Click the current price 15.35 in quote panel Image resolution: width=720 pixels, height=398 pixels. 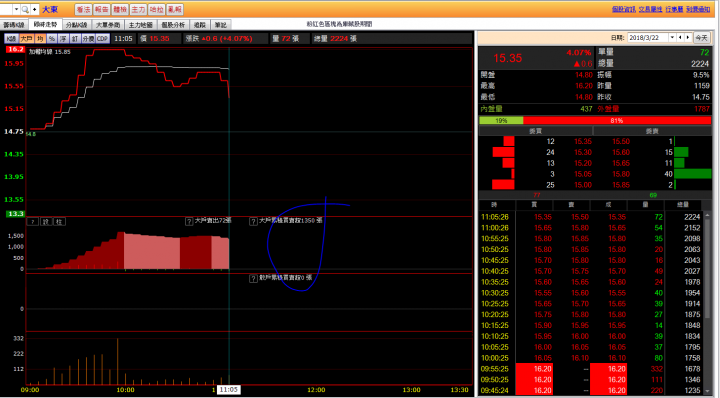click(507, 58)
